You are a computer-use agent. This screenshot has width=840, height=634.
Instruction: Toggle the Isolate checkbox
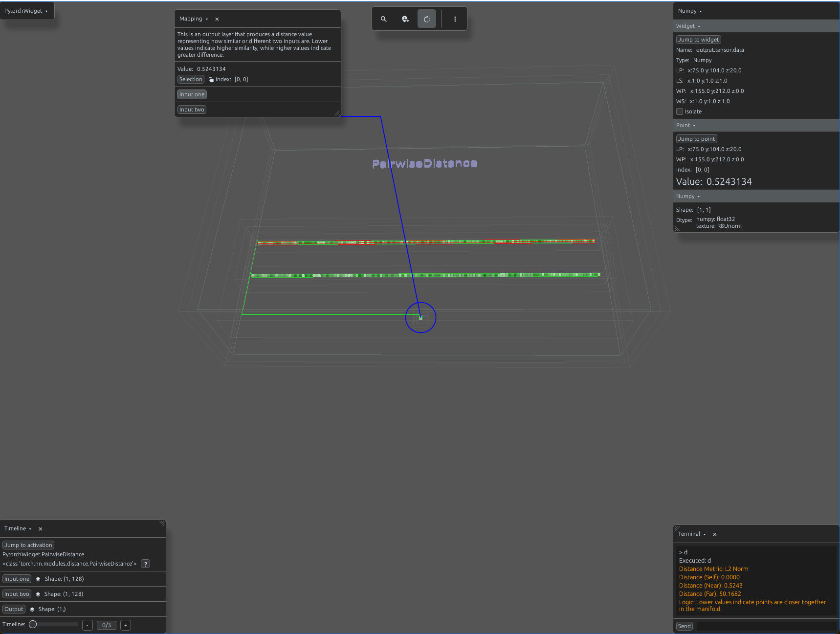pos(680,111)
